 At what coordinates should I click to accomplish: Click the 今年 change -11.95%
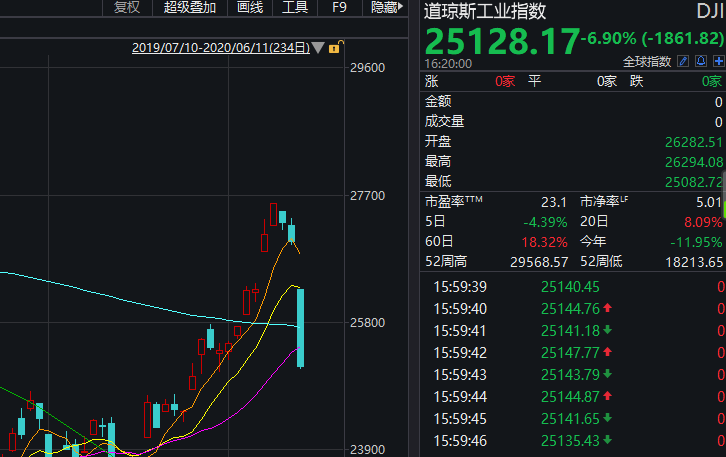click(696, 242)
